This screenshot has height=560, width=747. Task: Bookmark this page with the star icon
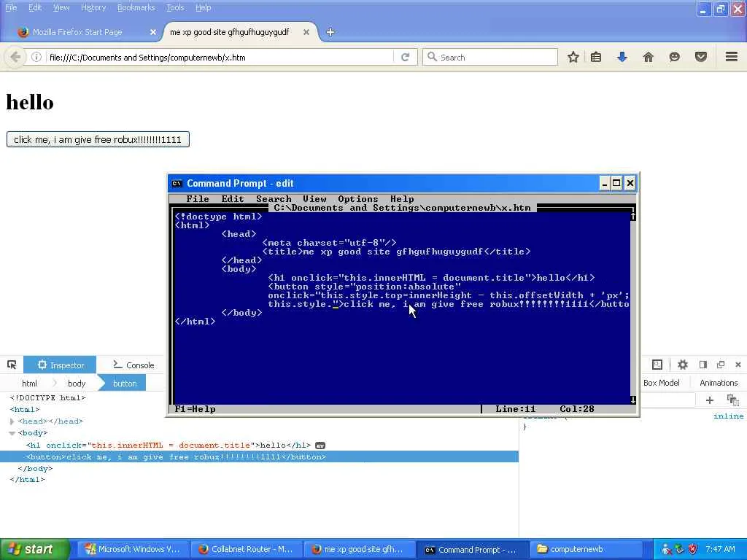[x=573, y=57]
